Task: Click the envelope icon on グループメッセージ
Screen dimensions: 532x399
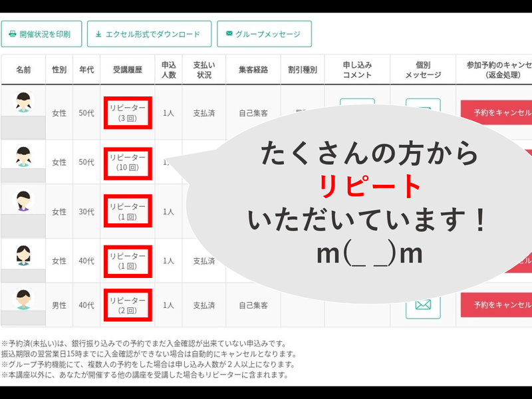Action: click(x=229, y=34)
